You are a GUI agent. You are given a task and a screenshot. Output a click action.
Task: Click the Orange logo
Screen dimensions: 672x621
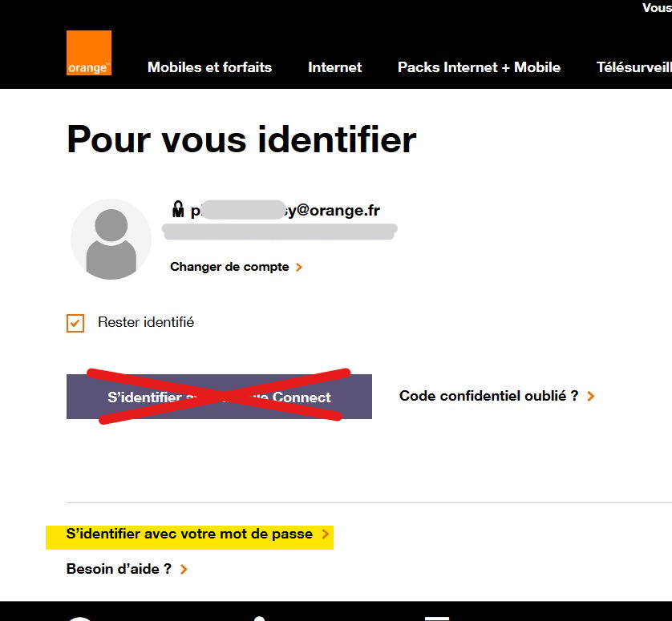pyautogui.click(x=89, y=53)
